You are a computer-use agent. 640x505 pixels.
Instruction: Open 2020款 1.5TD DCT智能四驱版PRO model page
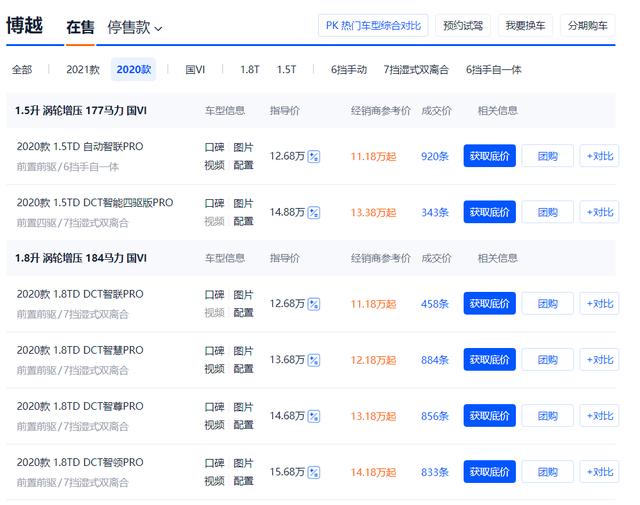95,203
